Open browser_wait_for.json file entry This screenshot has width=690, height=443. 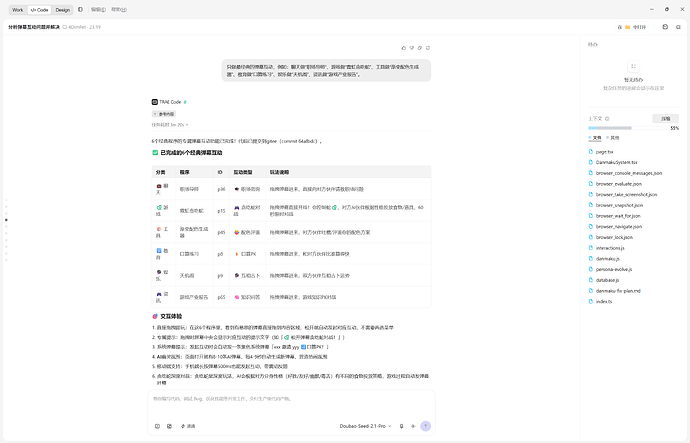[618, 216]
